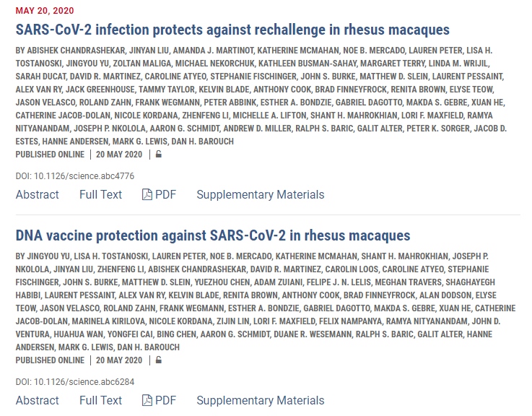Click open-access lock icon under rechallenge article

click(159, 154)
